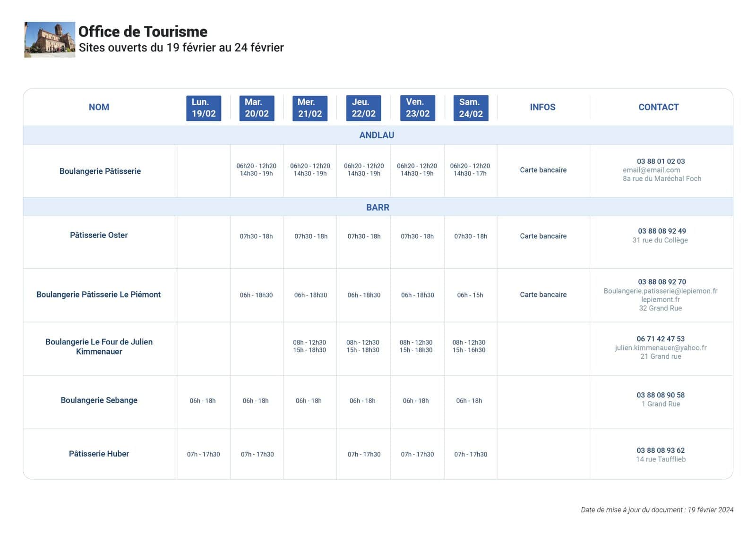Select the Jeu. 22/02 day header
This screenshot has height=534, width=756.
pyautogui.click(x=363, y=108)
